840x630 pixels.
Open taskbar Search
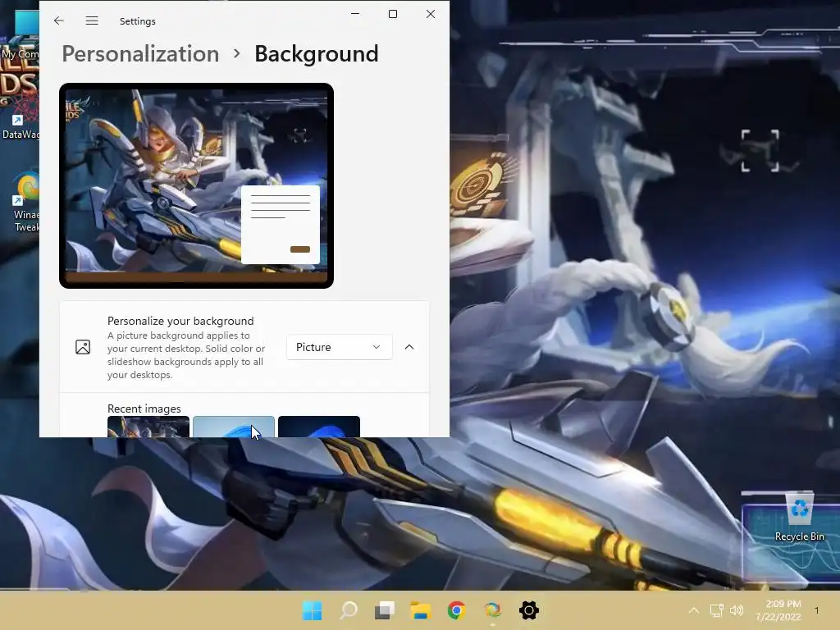(x=349, y=610)
